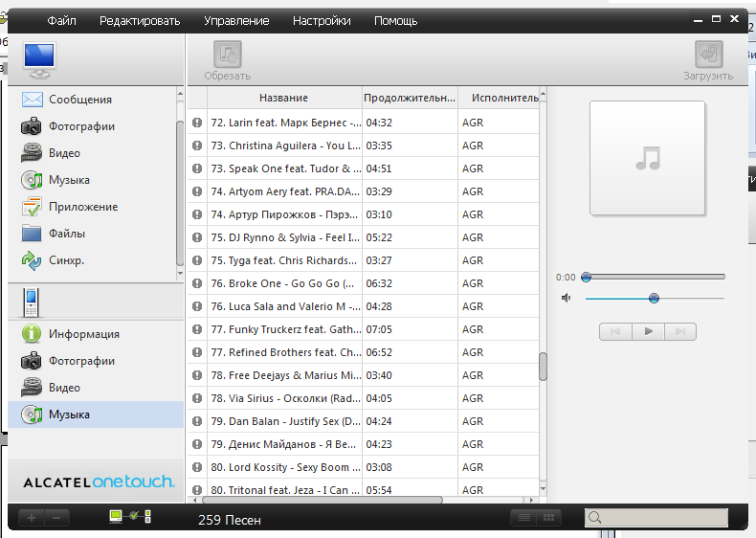This screenshot has width=756, height=538.
Task: Click the previous track button
Action: click(x=615, y=331)
